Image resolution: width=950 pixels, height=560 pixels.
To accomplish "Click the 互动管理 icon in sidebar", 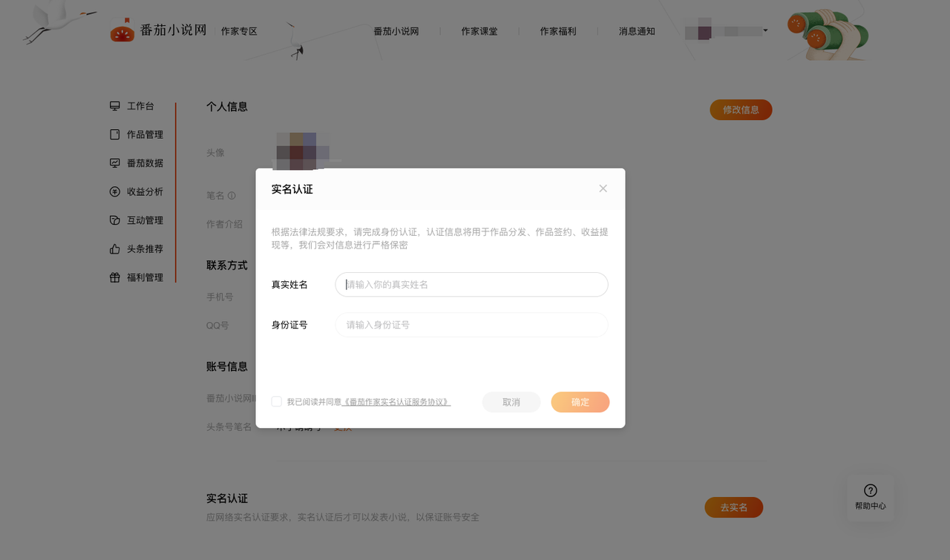I will [114, 220].
